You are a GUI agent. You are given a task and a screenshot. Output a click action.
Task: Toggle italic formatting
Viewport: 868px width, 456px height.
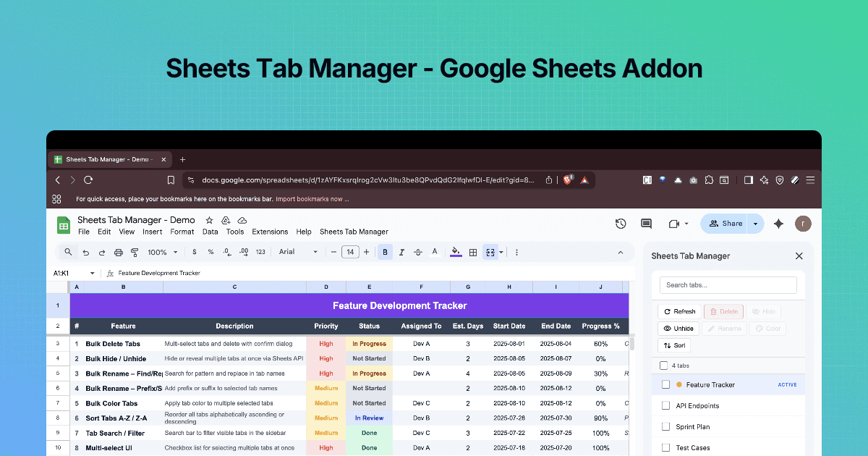(401, 253)
